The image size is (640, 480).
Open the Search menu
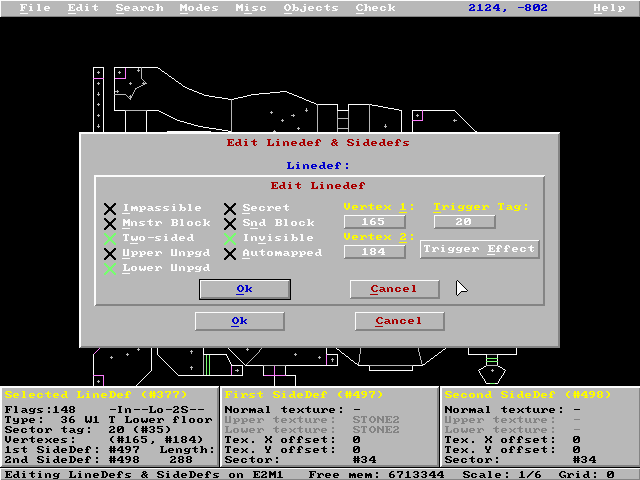coord(139,8)
